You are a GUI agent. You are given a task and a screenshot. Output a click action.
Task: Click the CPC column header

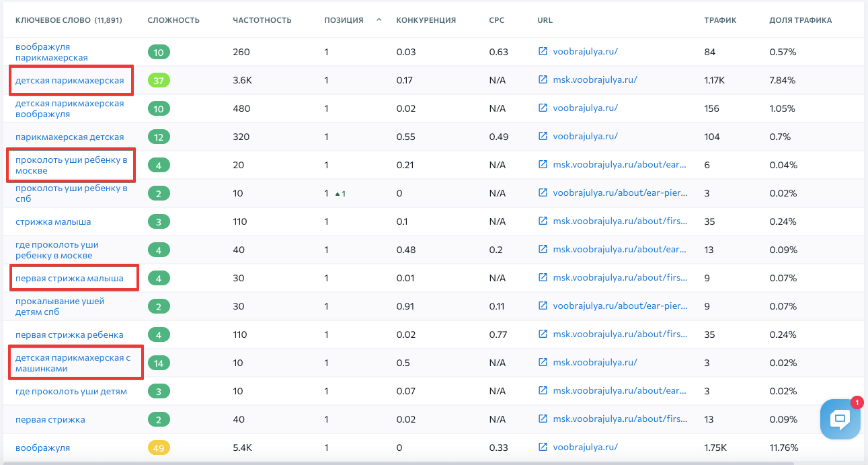click(497, 20)
